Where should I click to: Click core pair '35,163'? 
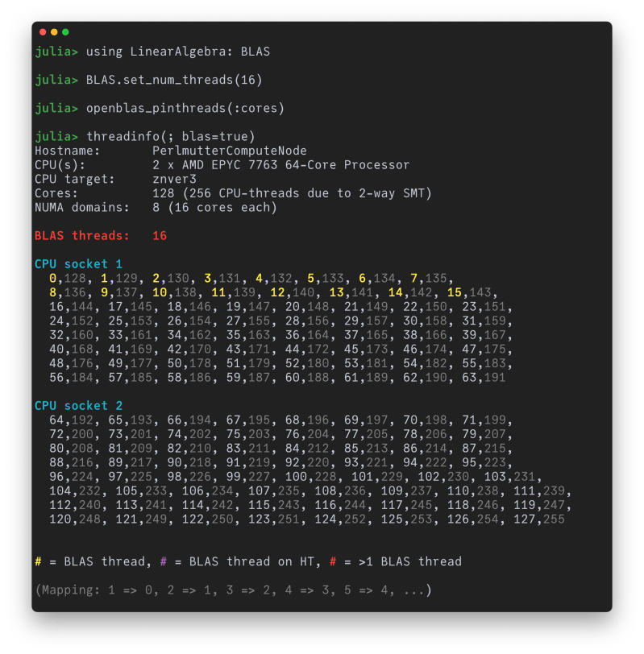click(x=248, y=335)
